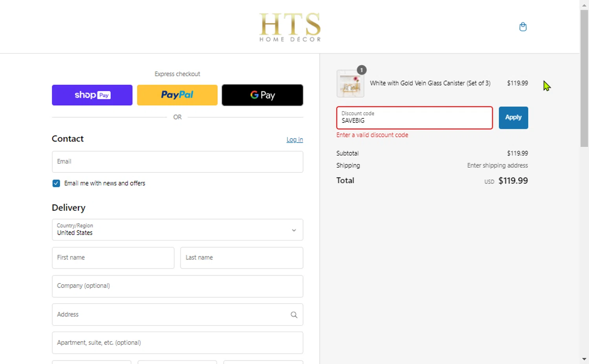Click the USD $119.99 total amount

coord(506,181)
